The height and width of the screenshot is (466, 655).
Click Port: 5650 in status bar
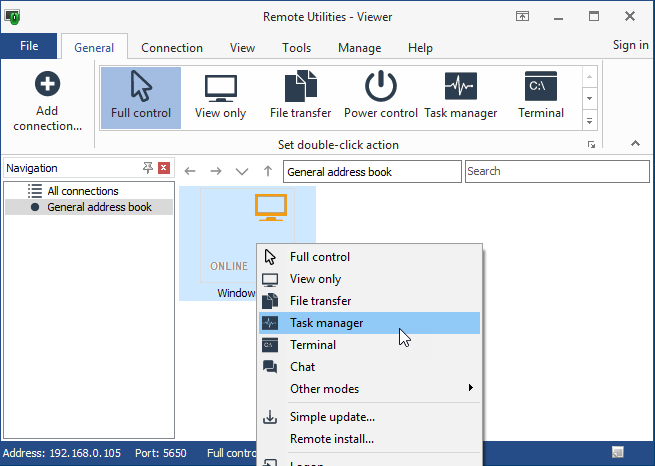coord(161,453)
